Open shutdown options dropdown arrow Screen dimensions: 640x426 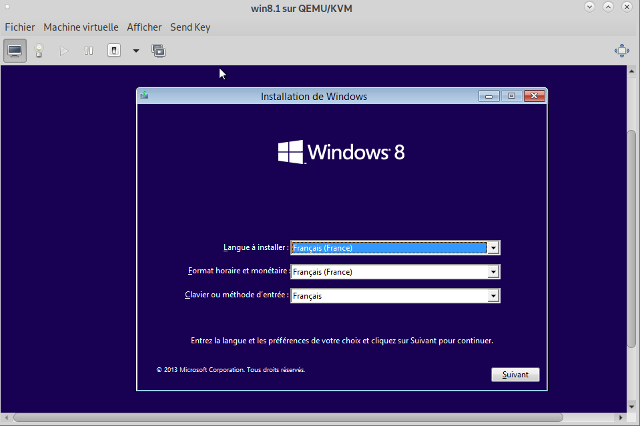(x=136, y=51)
